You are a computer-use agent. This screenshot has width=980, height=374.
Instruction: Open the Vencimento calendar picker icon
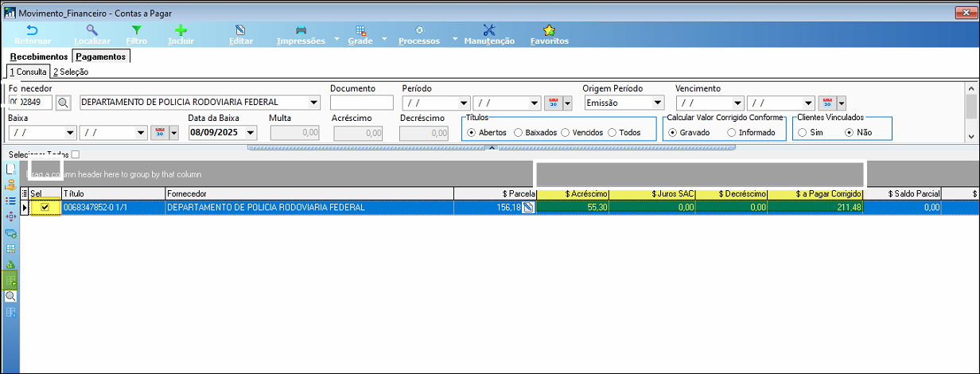[x=827, y=103]
